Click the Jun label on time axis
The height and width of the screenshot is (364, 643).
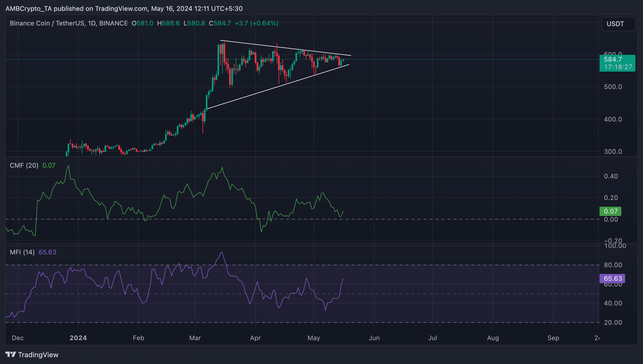coord(374,338)
